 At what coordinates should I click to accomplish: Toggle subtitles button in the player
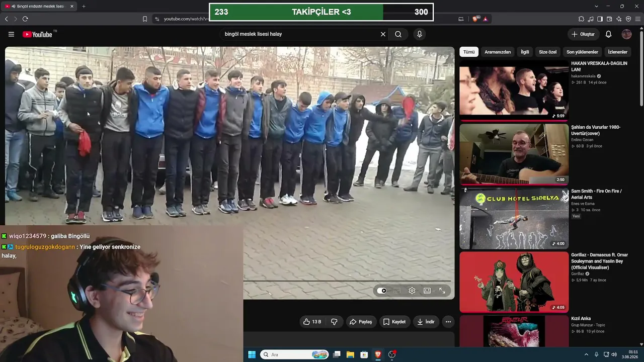[x=397, y=291]
